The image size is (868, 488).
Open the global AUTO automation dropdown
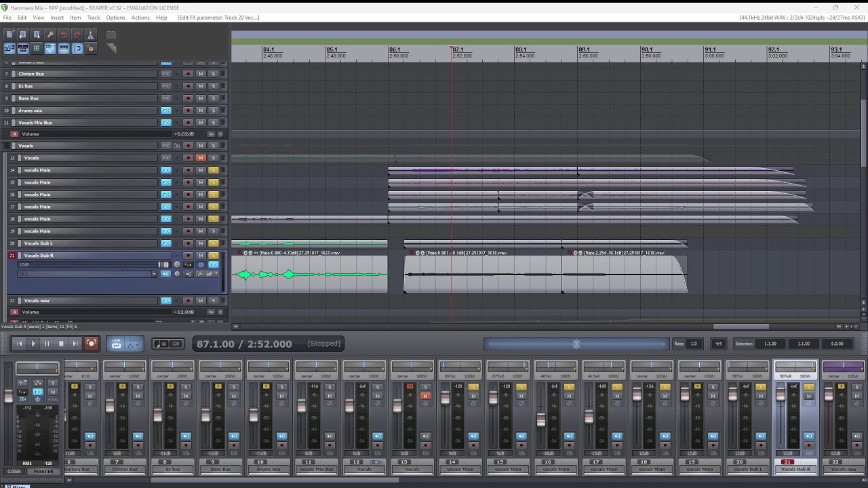click(134, 344)
